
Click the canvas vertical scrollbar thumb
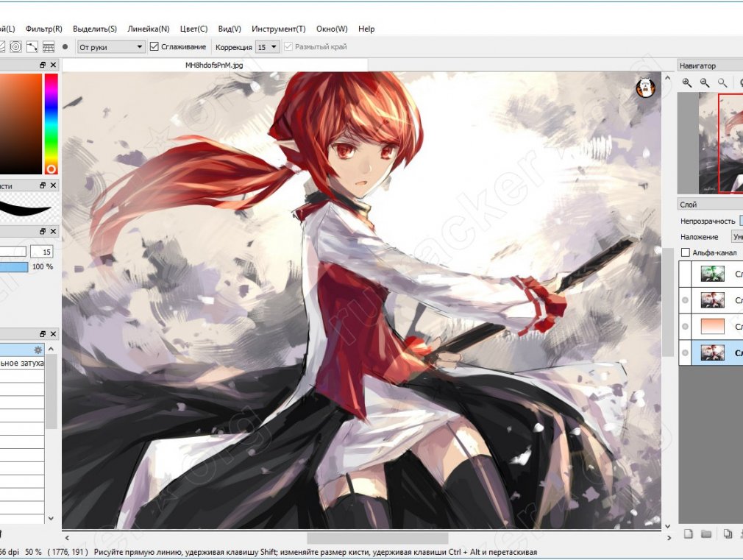(x=668, y=302)
